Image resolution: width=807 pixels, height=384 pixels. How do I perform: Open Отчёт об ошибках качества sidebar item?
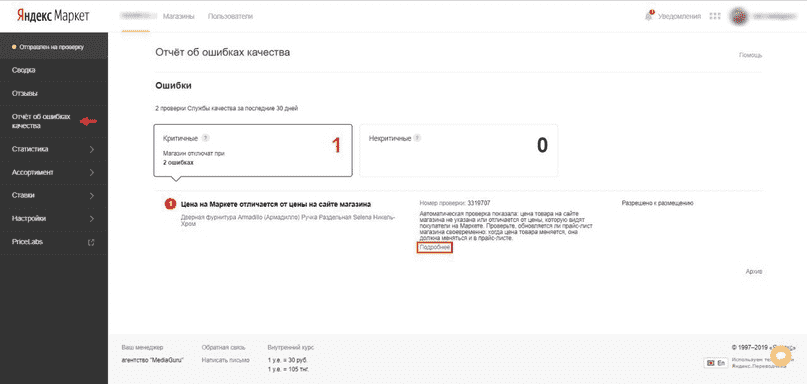click(54, 121)
